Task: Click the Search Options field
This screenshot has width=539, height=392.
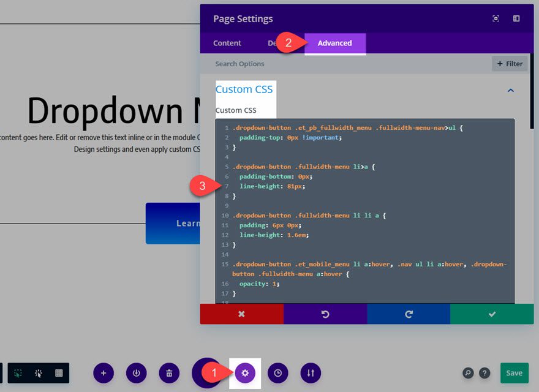Action: click(276, 64)
